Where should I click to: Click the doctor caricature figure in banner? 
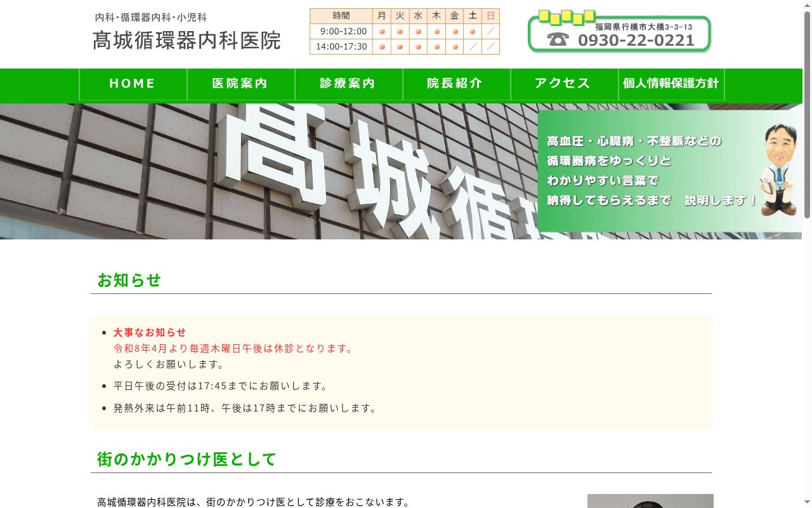point(779,169)
